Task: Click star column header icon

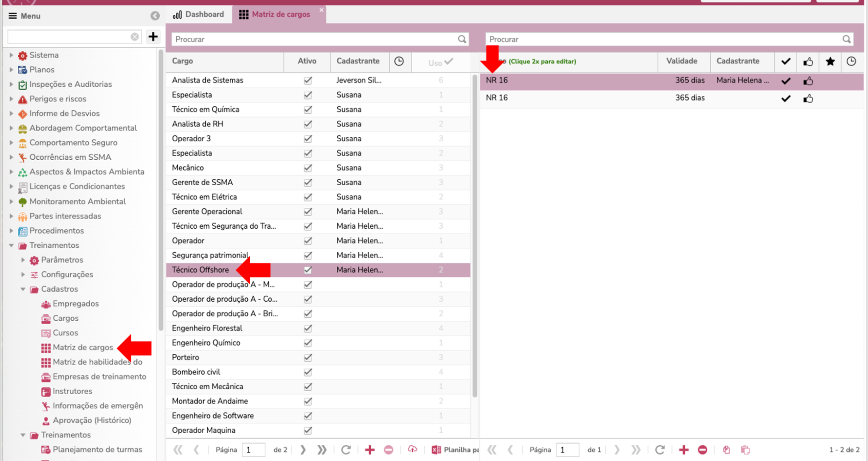Action: click(x=830, y=61)
